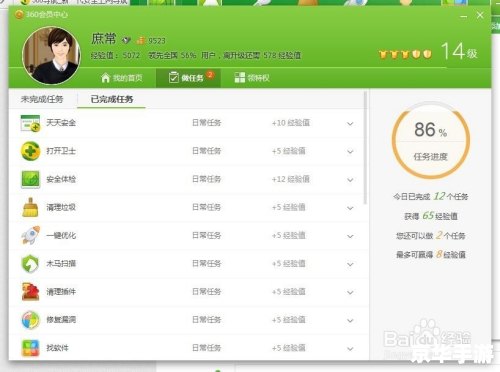Click the 安全体检 task name
The image size is (500, 372).
click(61, 179)
